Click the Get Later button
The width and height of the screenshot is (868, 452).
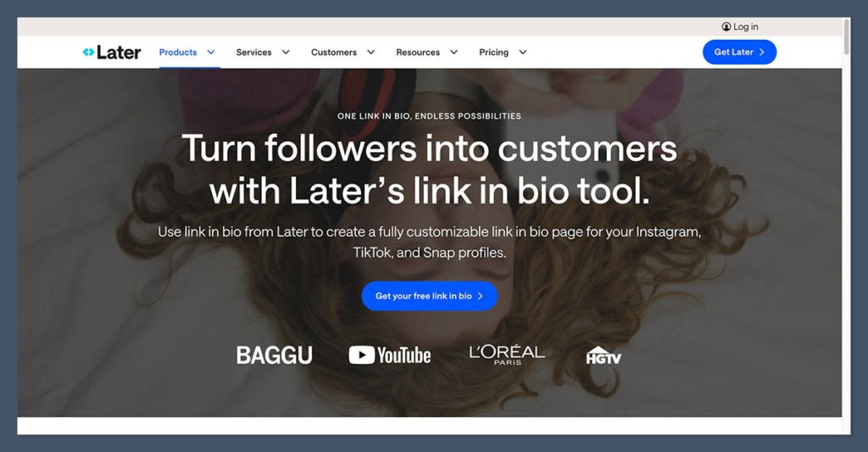(x=739, y=52)
